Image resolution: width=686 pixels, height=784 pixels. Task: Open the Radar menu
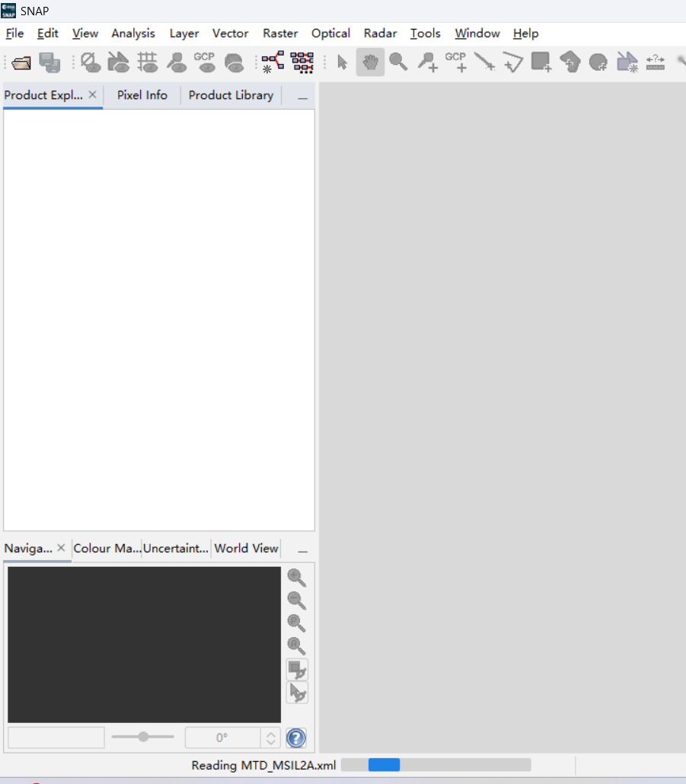(380, 34)
